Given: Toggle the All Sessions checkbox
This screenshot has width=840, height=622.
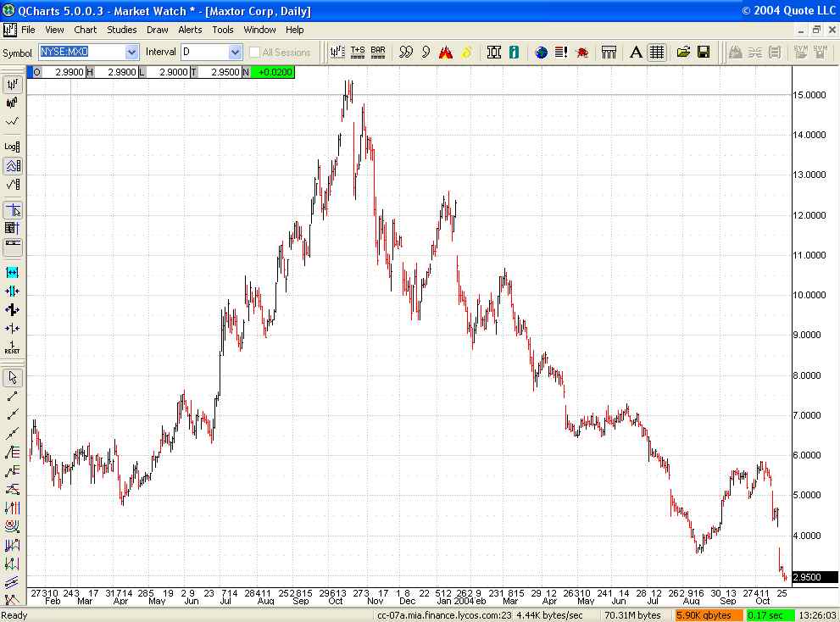Looking at the screenshot, I should (x=254, y=52).
